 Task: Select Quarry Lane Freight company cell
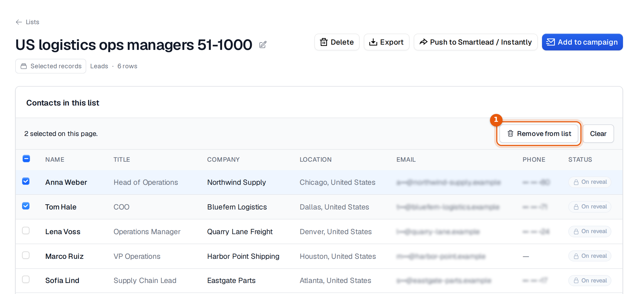[x=240, y=232]
